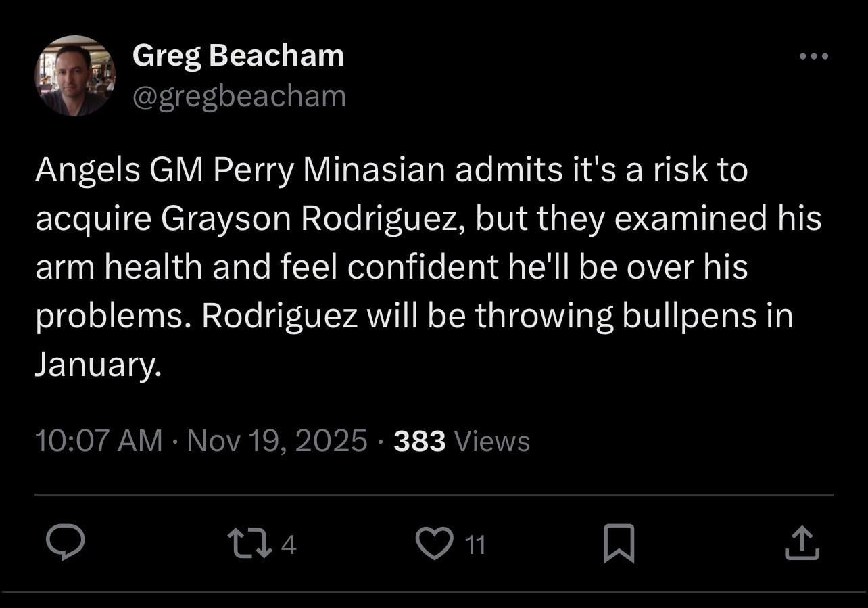Expand tweet actions with the ellipsis

(815, 56)
